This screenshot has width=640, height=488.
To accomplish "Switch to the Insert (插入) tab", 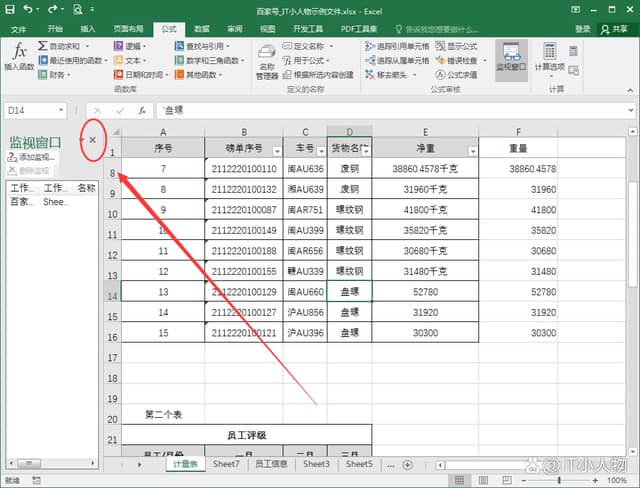I will pos(87,29).
